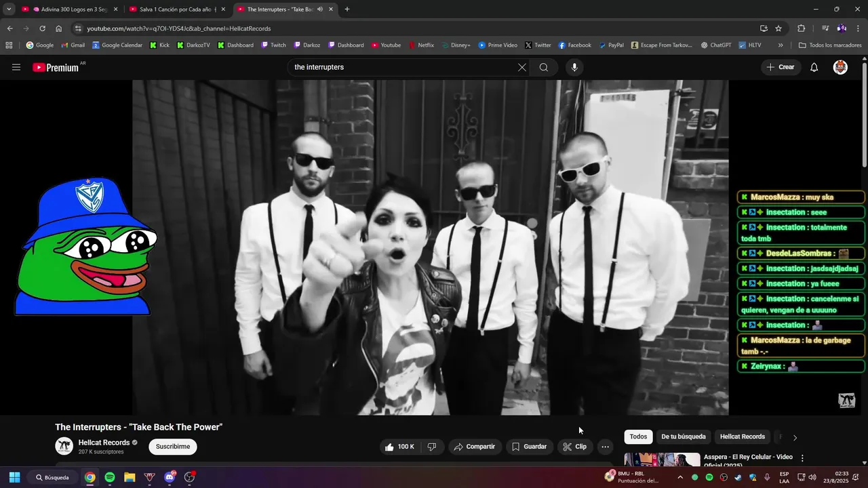Expand Chrome tab search dropdown arrow
Image resolution: width=868 pixels, height=488 pixels.
click(9, 9)
